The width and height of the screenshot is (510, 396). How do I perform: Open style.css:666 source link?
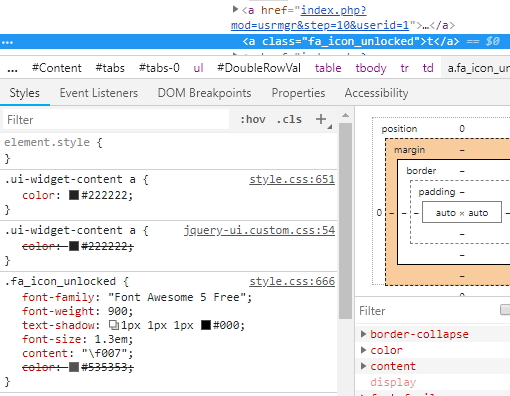tap(292, 281)
